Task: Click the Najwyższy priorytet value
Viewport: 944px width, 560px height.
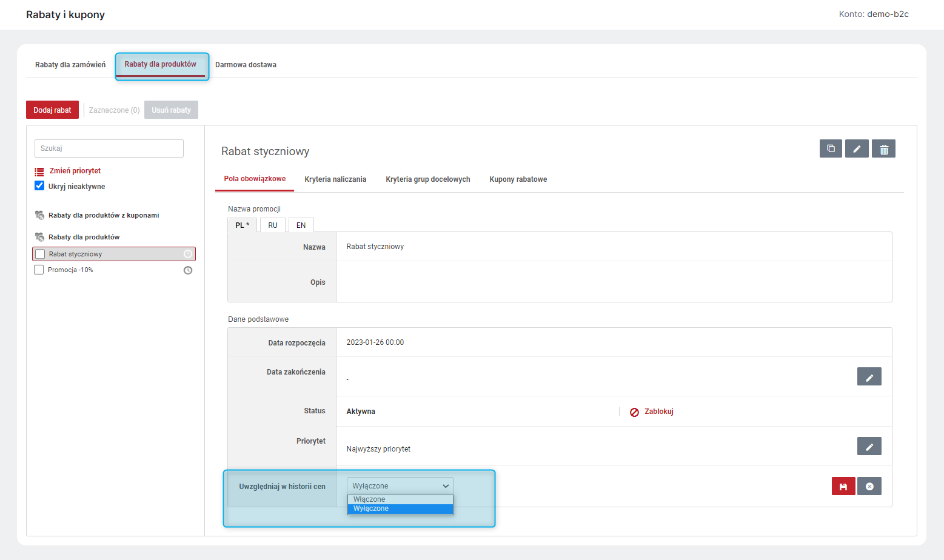Action: [378, 449]
